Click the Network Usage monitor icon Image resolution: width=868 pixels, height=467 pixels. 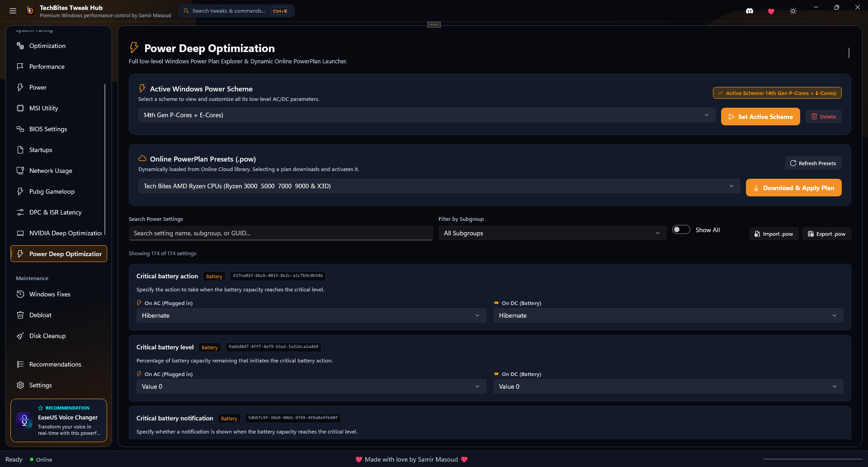click(x=20, y=171)
